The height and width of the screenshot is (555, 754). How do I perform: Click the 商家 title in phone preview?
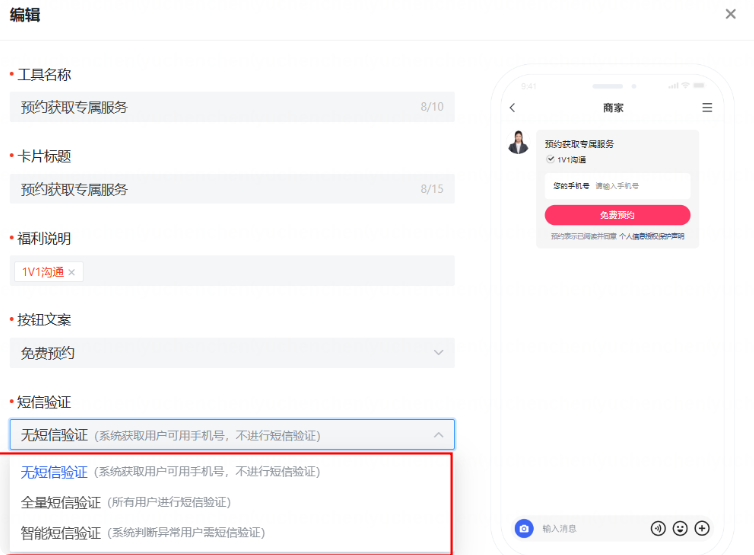coord(613,108)
